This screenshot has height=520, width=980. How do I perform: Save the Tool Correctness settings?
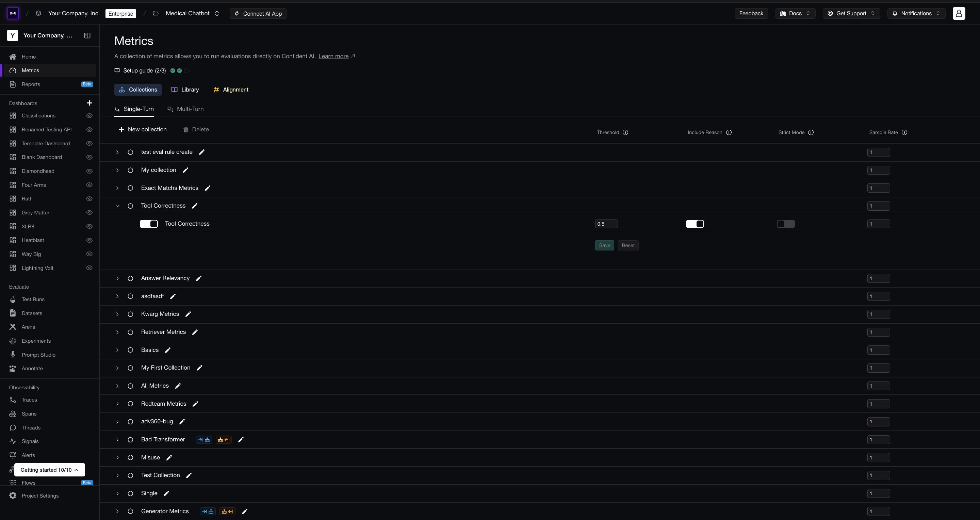pyautogui.click(x=605, y=245)
